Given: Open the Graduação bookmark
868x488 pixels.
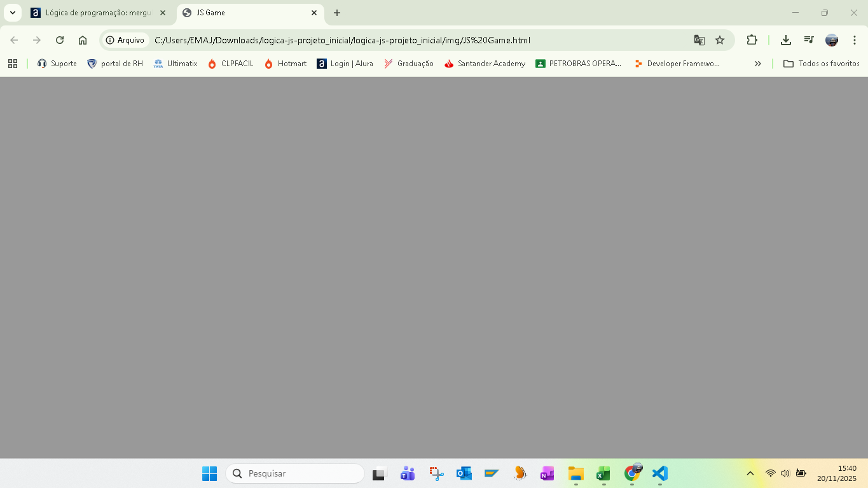Looking at the screenshot, I should click(409, 64).
